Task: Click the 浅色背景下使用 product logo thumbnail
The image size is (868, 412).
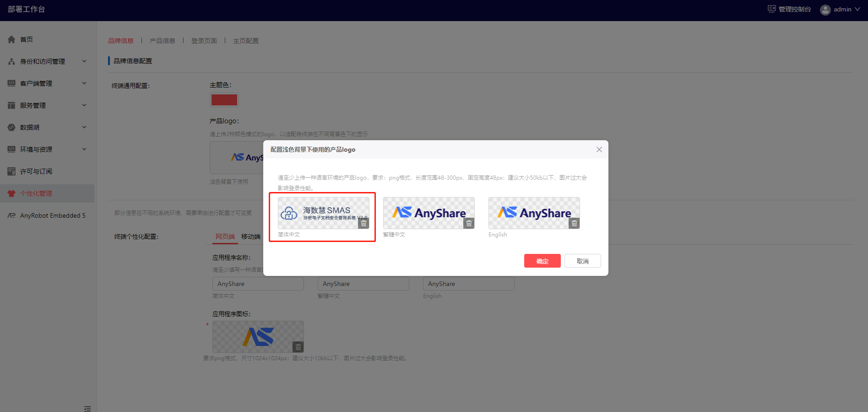Action: (x=237, y=158)
